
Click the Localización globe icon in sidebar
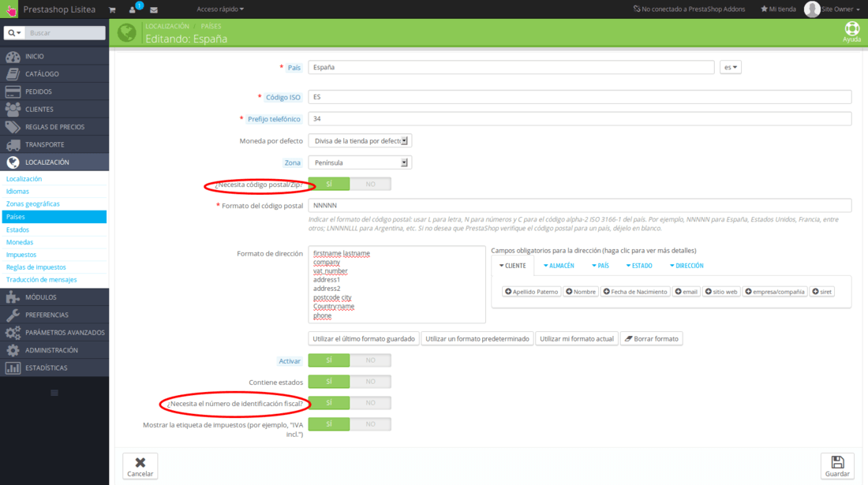point(13,162)
